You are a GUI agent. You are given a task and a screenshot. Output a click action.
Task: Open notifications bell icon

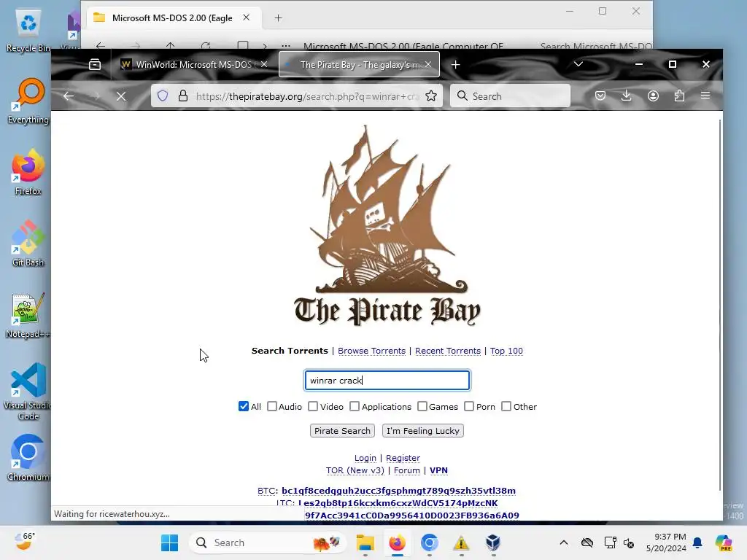point(697,542)
